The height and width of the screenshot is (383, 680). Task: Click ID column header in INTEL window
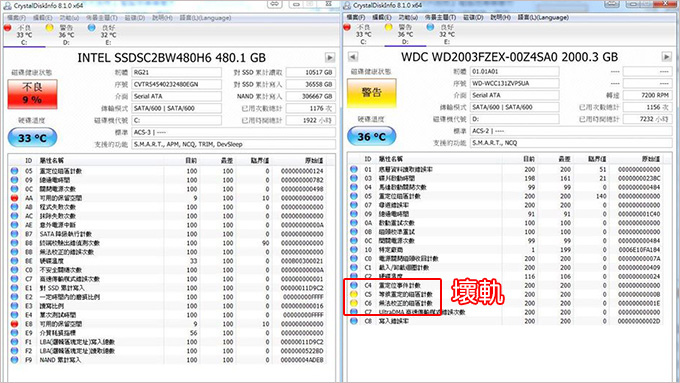(29, 160)
